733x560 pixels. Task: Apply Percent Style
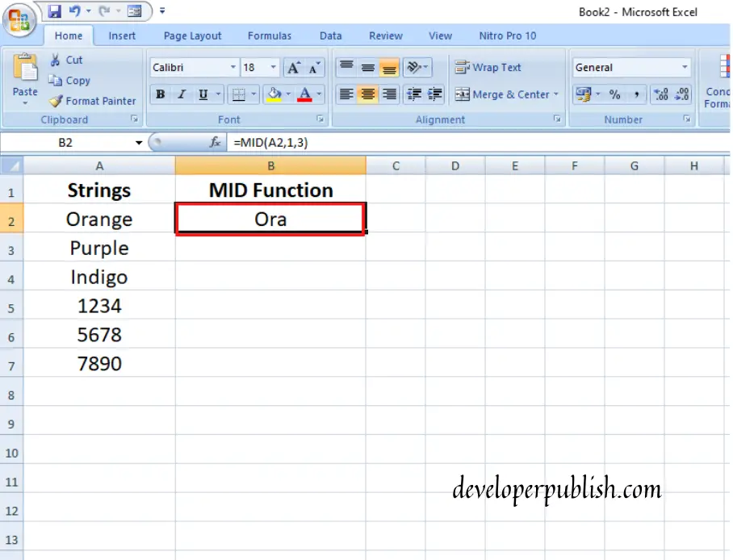click(x=614, y=94)
